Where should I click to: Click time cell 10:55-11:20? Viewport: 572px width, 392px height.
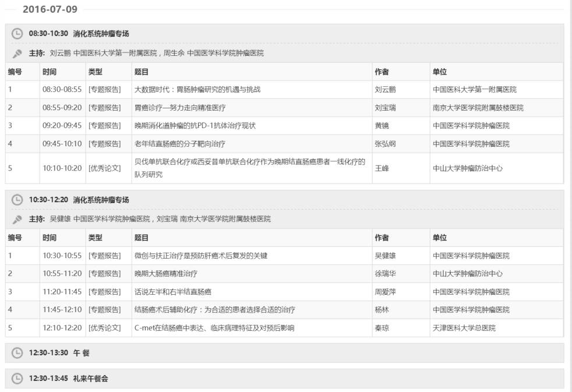coord(62,274)
